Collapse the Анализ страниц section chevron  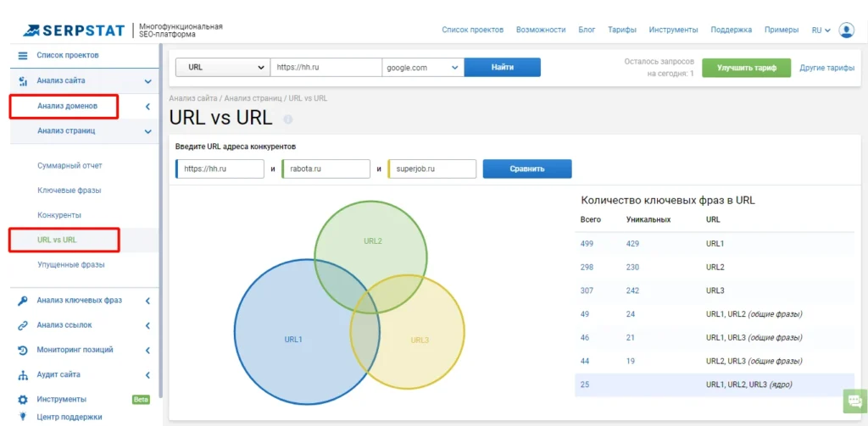[147, 131]
